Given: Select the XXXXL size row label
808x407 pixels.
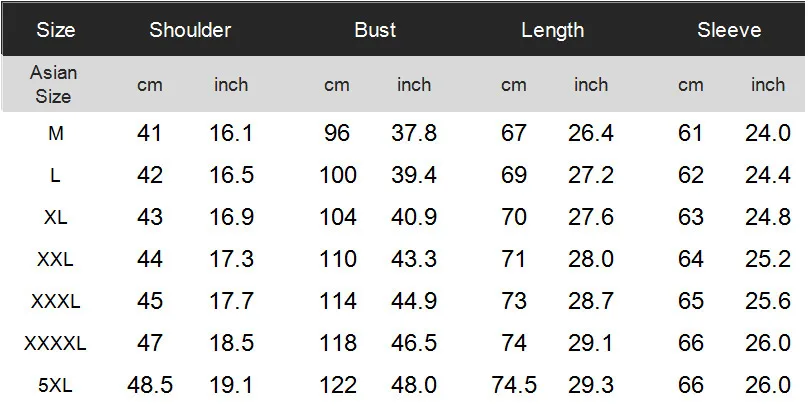Looking at the screenshot, I should [x=55, y=343].
